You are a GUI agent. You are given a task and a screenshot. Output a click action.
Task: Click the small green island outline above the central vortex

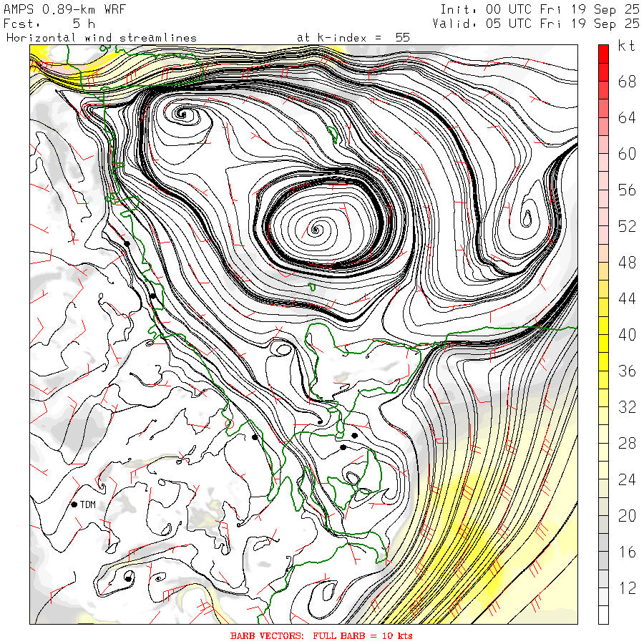(x=331, y=133)
